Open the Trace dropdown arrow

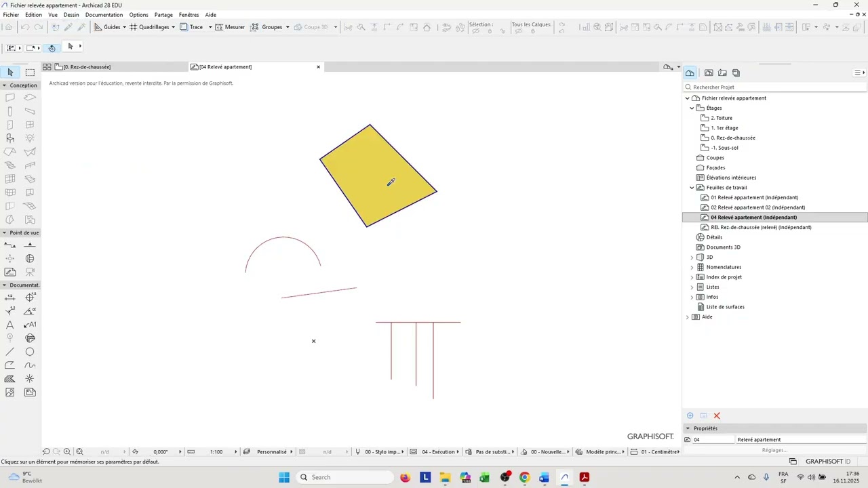[x=210, y=27]
